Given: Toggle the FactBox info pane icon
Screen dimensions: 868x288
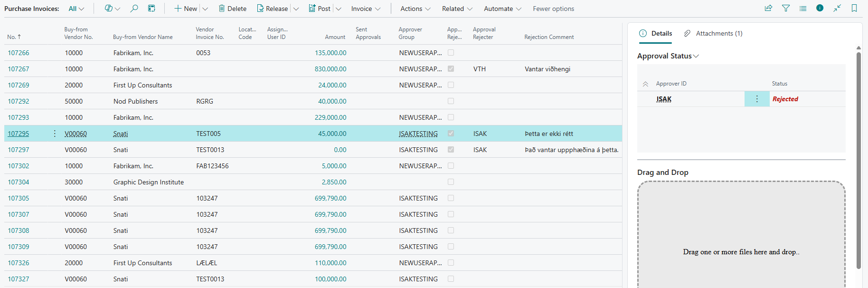Looking at the screenshot, I should (x=820, y=8).
